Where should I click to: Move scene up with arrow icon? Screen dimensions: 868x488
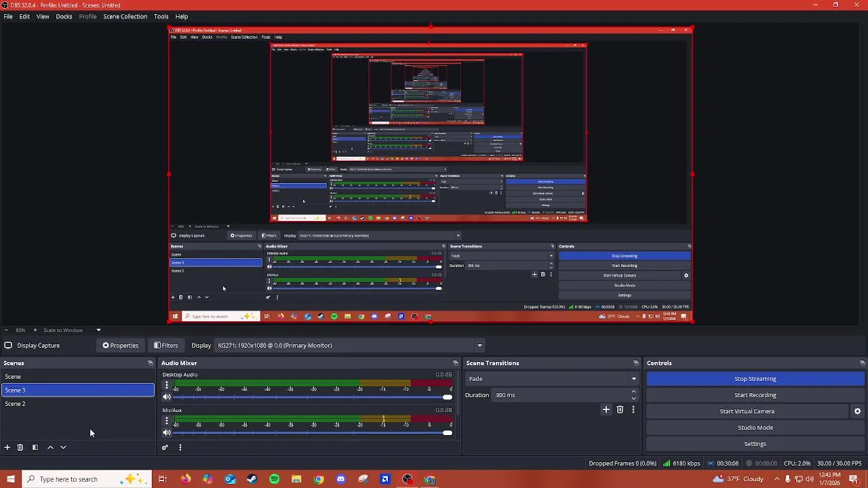[50, 447]
